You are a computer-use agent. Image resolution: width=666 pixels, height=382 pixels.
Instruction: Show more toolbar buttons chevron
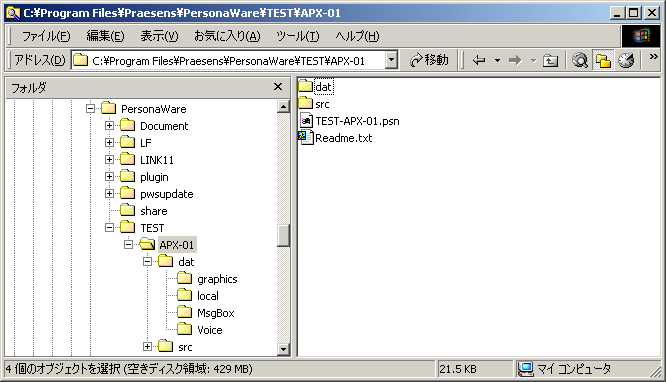coord(653,57)
